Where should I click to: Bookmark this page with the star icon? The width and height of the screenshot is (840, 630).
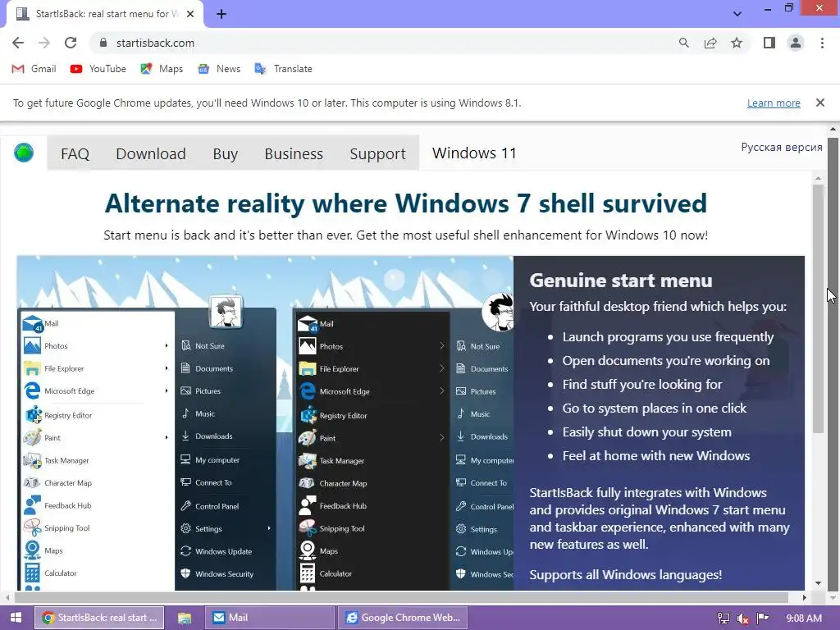737,43
